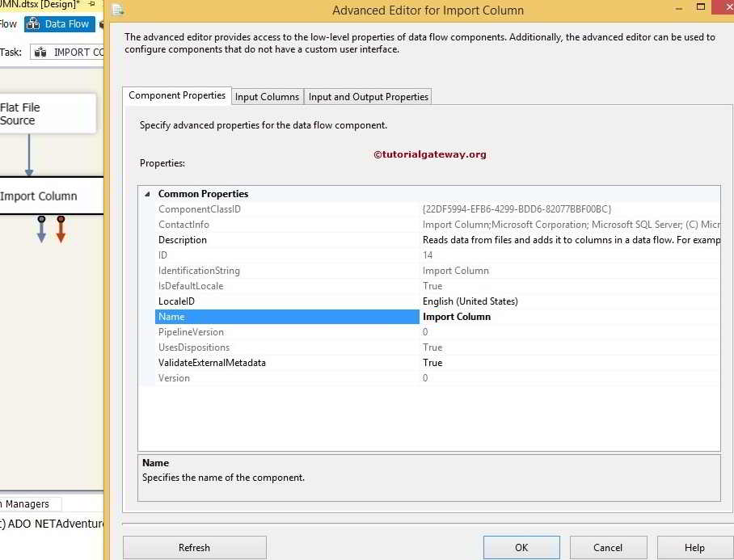Image resolution: width=734 pixels, height=560 pixels.
Task: Switch to Input and Output Properties tab
Action: tap(368, 96)
